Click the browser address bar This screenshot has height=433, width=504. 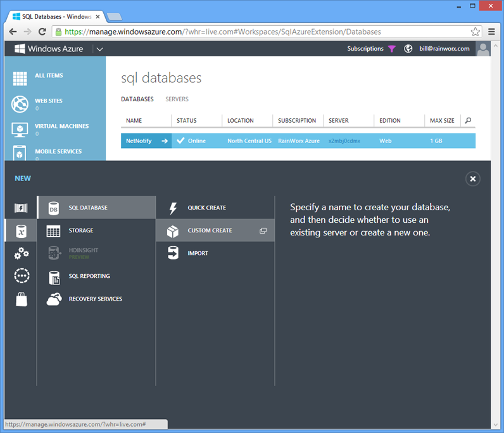[267, 32]
